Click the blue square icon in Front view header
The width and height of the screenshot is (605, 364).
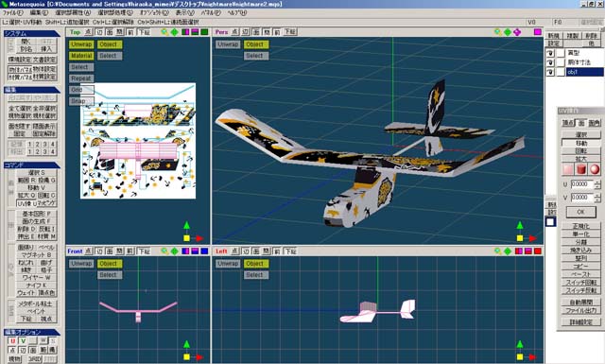204,251
